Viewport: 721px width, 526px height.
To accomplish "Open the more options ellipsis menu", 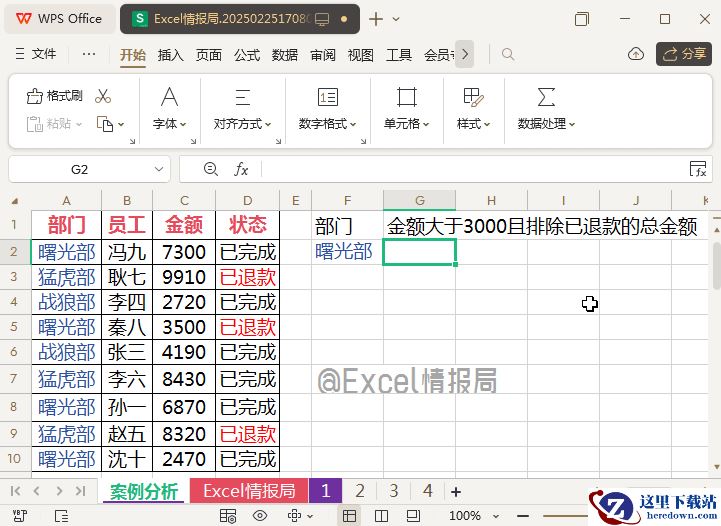I will (x=89, y=54).
